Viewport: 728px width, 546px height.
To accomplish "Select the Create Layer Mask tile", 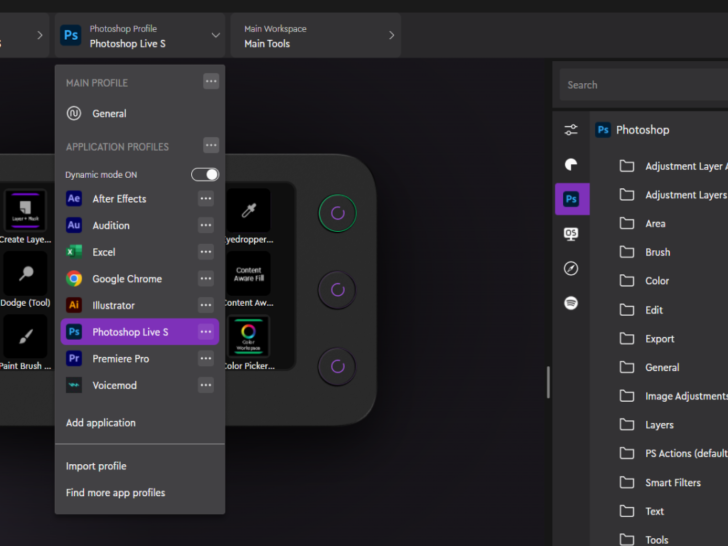I will [x=25, y=210].
